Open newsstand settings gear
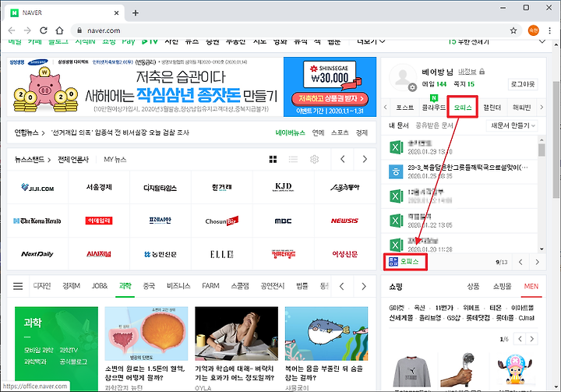561x392 pixels. (314, 159)
